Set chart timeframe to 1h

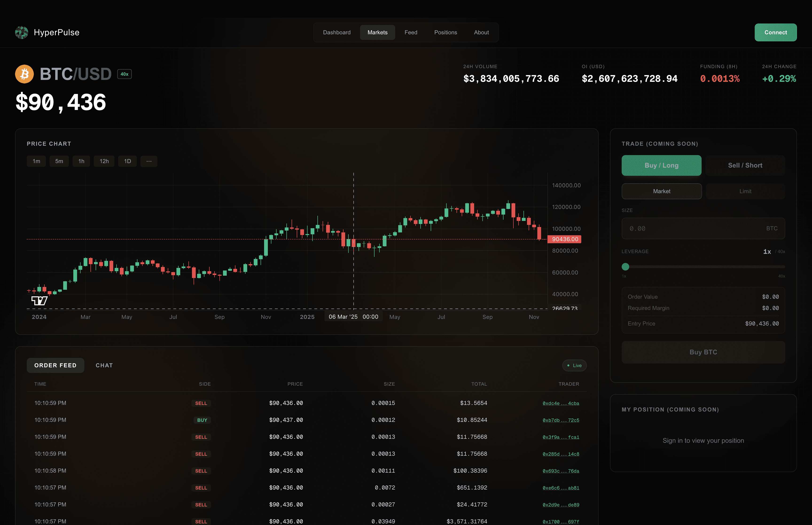(81, 161)
